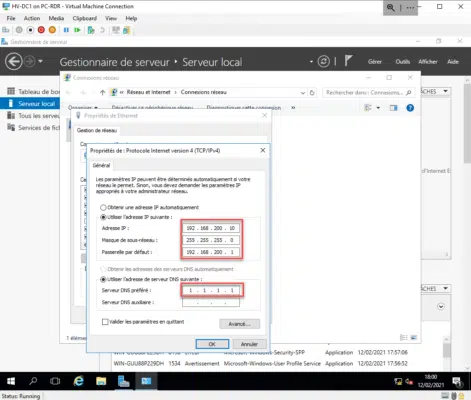Go up one level in Connexions réseau

[x=102, y=92]
